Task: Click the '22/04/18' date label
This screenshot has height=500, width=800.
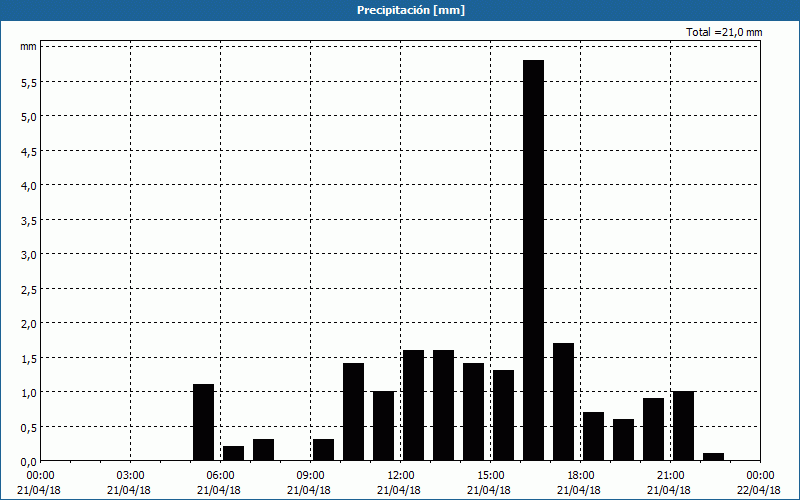Action: [x=758, y=490]
